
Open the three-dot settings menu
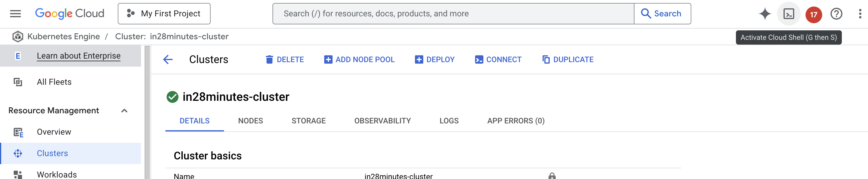click(x=860, y=14)
